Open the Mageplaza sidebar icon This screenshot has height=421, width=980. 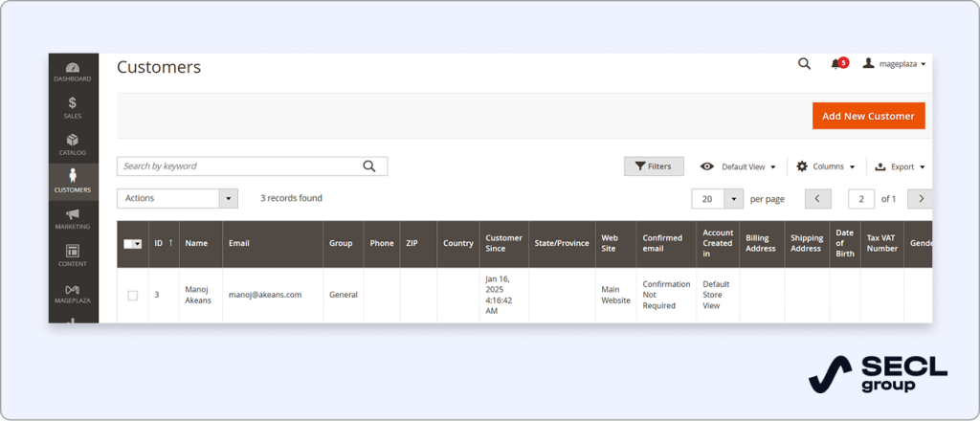point(73,293)
